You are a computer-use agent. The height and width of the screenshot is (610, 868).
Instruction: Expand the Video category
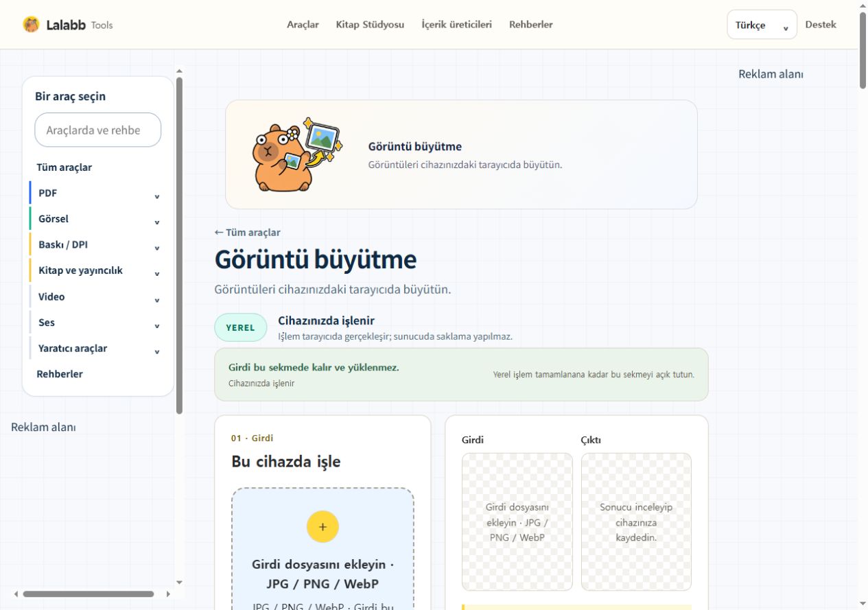97,297
